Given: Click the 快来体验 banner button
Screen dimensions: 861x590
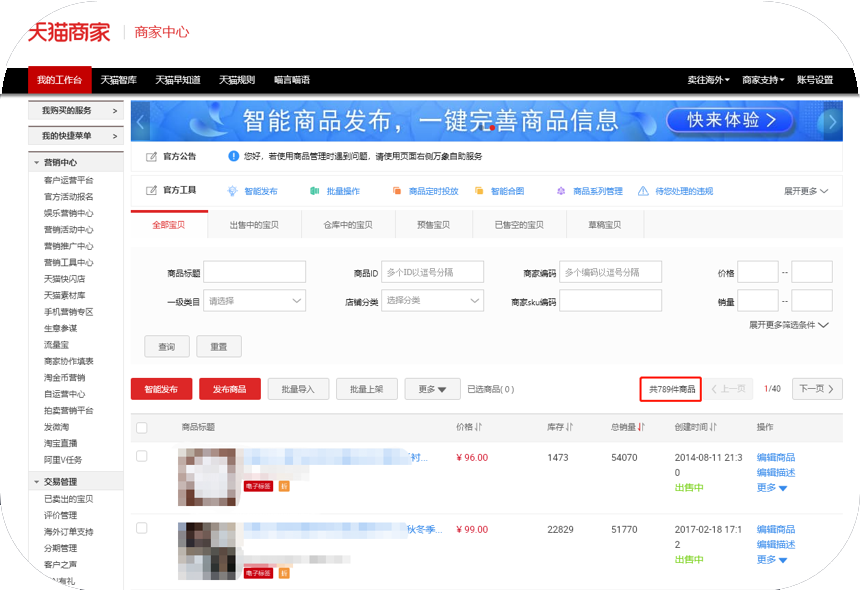Looking at the screenshot, I should point(730,120).
